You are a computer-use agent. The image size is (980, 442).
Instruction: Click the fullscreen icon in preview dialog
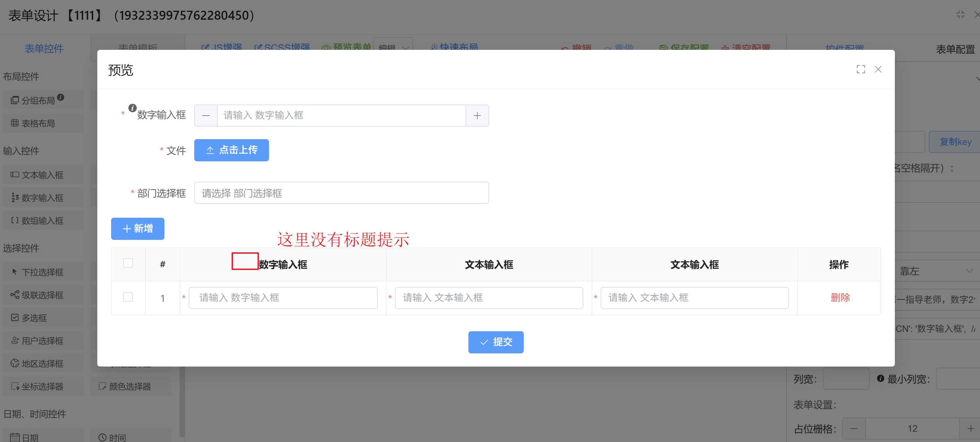pyautogui.click(x=861, y=69)
